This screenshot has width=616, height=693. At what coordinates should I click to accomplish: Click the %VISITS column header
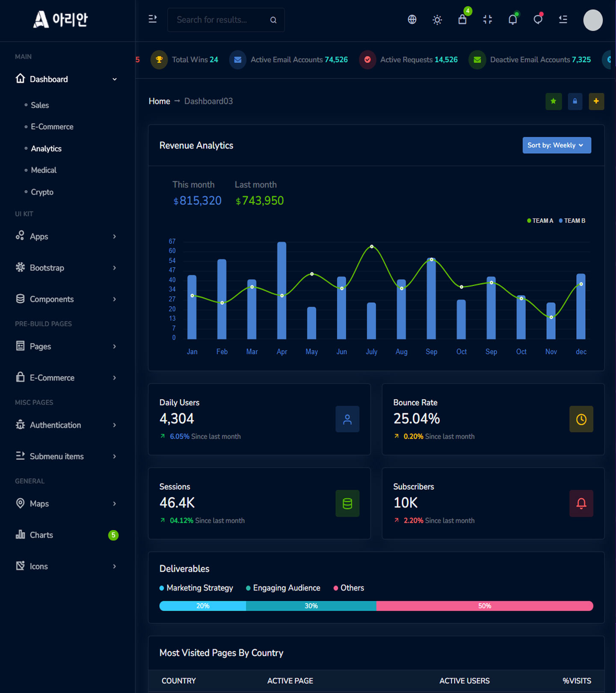[x=577, y=681]
